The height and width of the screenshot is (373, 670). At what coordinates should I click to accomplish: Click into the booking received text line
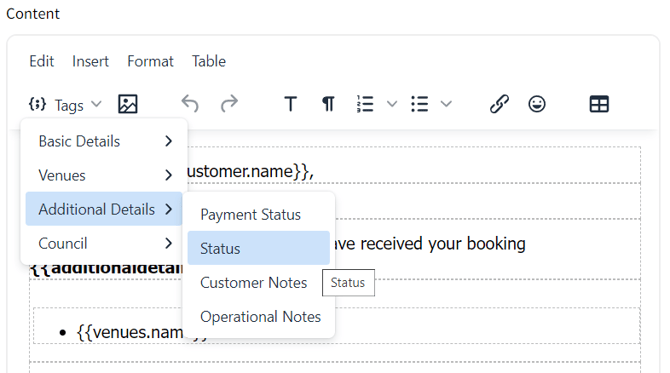tap(430, 244)
